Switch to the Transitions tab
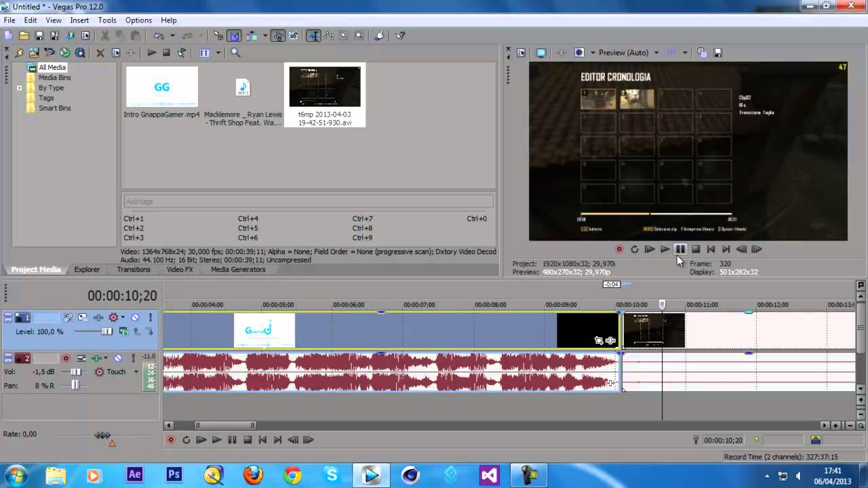Screen dimensions: 868x488 133,269
